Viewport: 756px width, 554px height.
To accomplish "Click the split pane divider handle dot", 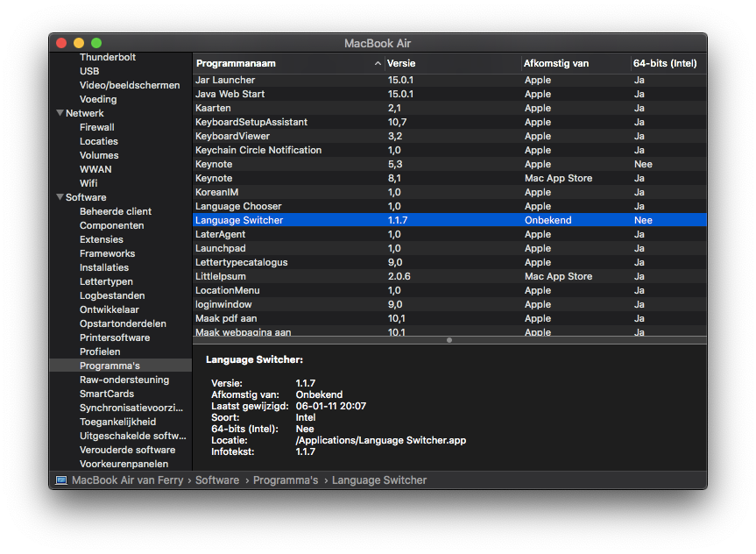I will click(x=449, y=340).
